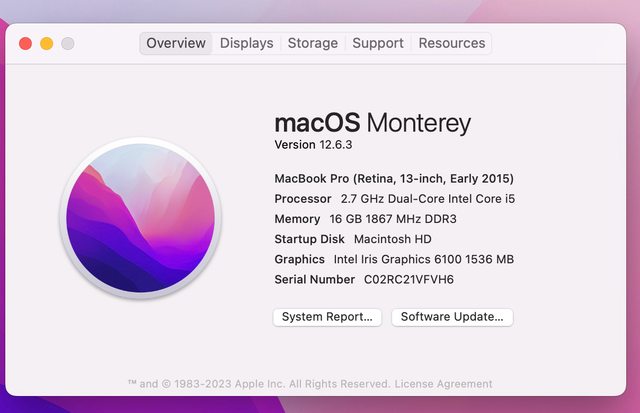Open the License Agreement link
Viewport: 640px width, 413px height.
443,384
